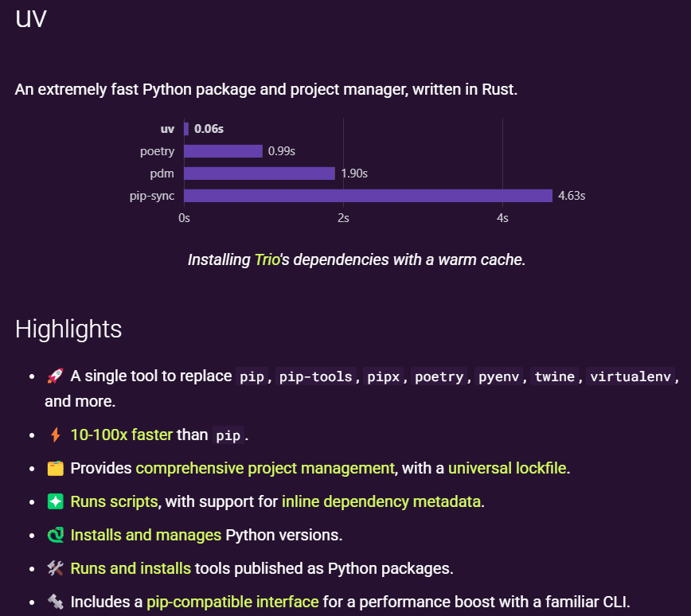
Task: Follow the 'Installs and manages' link
Action: point(146,535)
